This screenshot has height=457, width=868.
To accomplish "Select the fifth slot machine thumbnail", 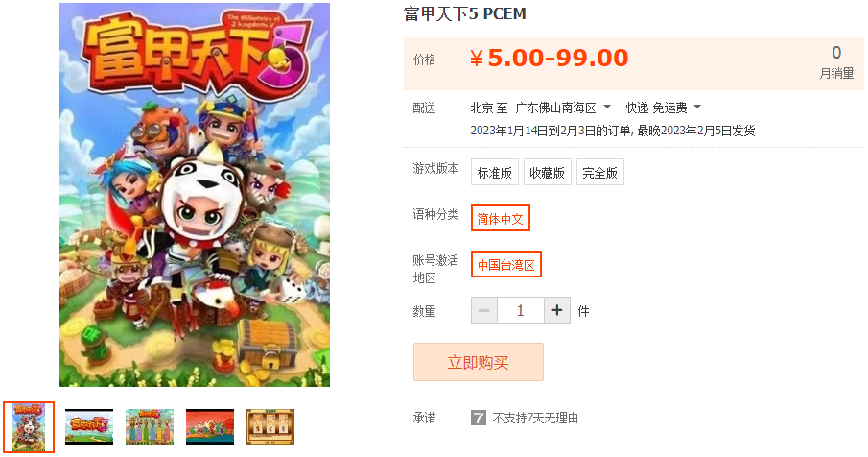I will (x=270, y=427).
